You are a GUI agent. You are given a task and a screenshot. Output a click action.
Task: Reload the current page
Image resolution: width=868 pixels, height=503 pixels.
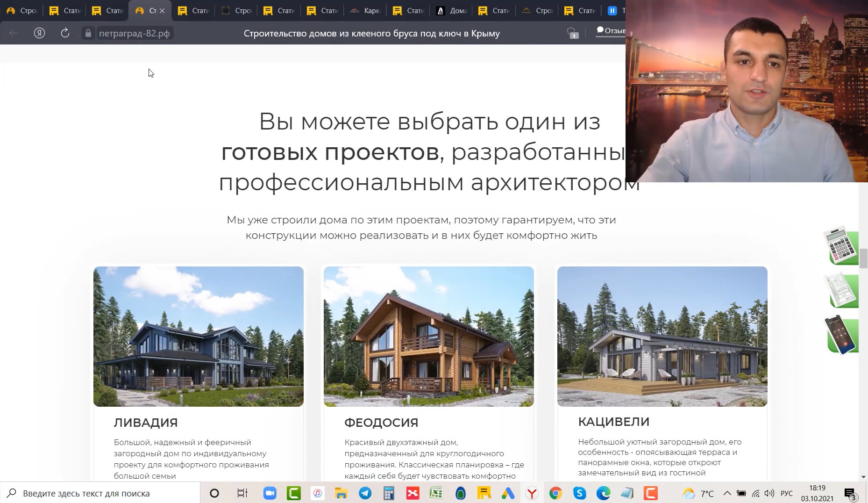point(65,33)
